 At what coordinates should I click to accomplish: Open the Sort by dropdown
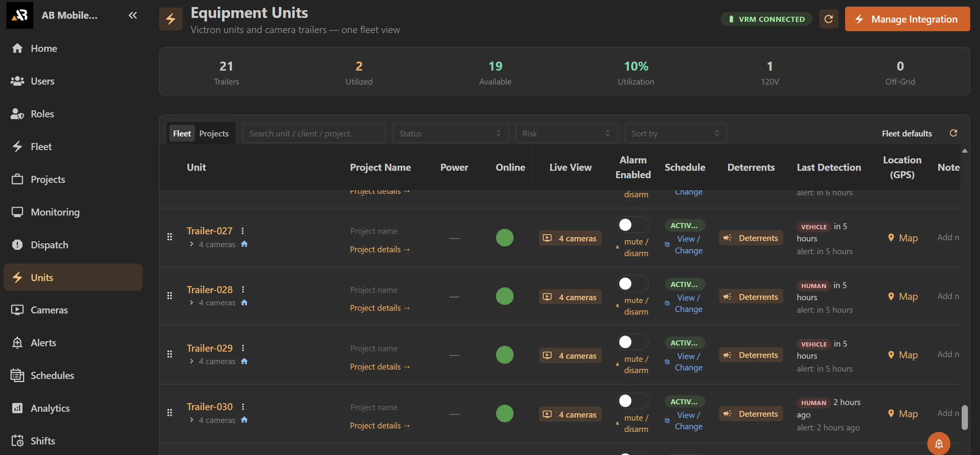pyautogui.click(x=675, y=133)
